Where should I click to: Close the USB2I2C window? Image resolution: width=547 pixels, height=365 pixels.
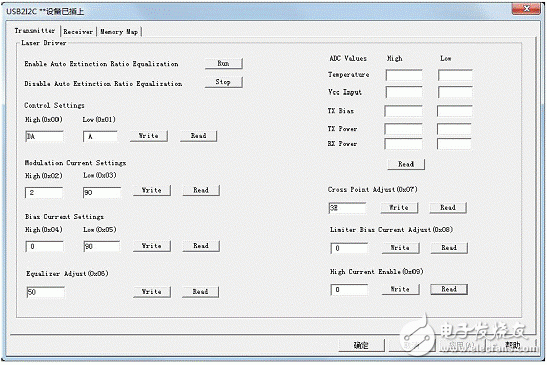click(x=527, y=9)
